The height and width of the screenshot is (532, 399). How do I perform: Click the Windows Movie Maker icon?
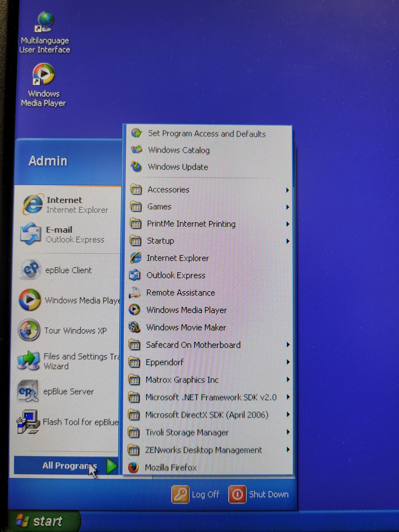click(x=134, y=327)
